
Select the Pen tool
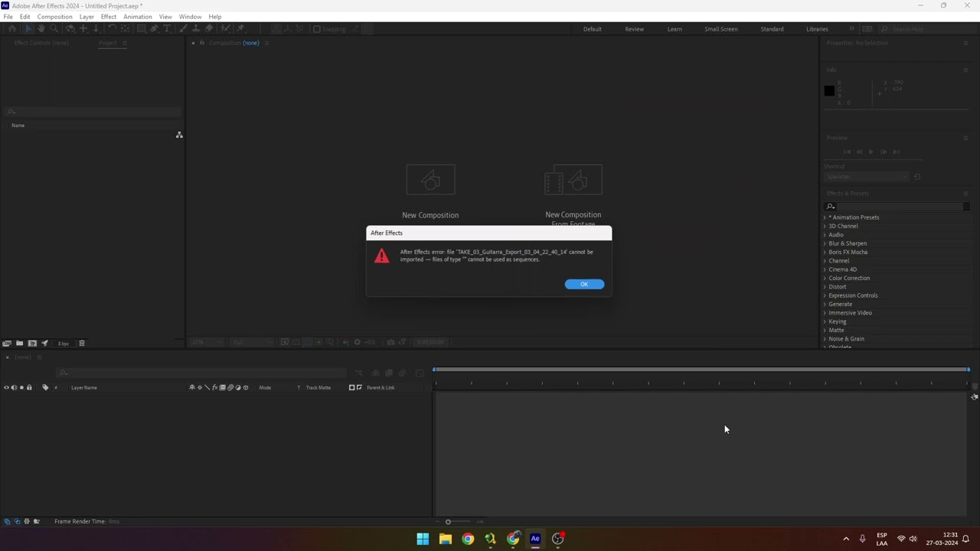(154, 29)
